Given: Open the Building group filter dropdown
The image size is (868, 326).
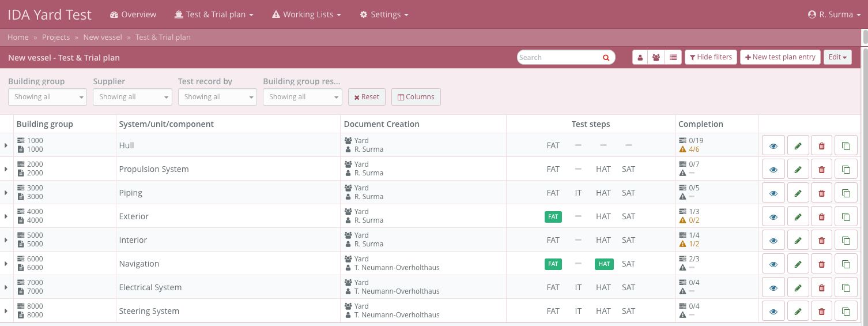Looking at the screenshot, I should (47, 97).
